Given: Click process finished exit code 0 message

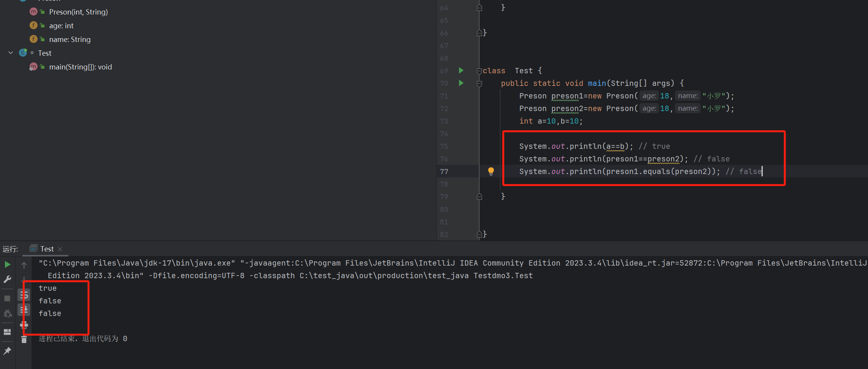Looking at the screenshot, I should (83, 338).
